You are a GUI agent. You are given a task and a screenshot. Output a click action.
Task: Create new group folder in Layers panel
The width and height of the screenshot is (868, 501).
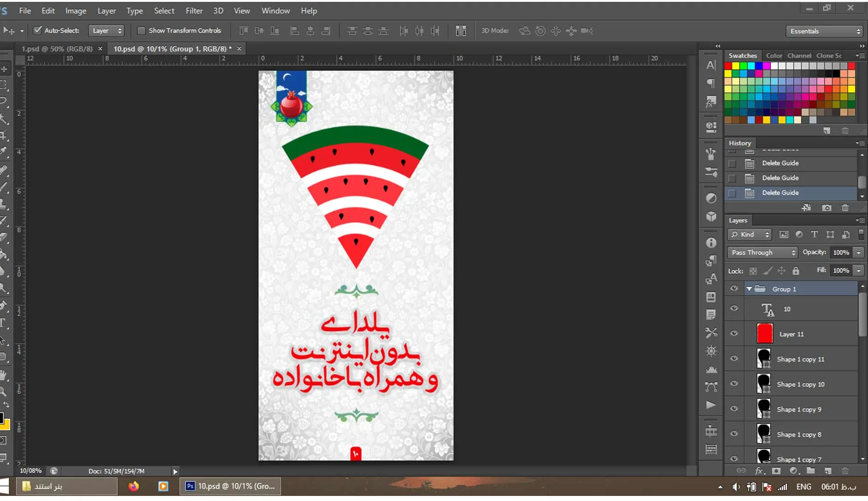click(x=811, y=471)
